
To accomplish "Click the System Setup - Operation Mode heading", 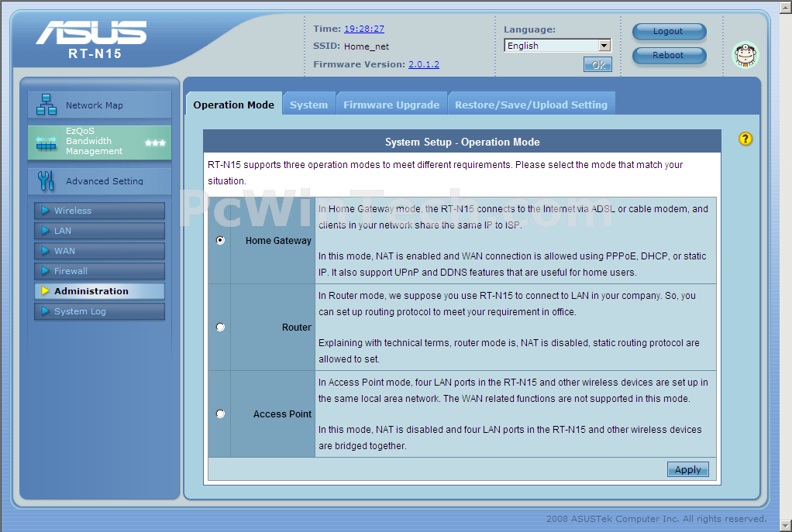I will click(462, 142).
